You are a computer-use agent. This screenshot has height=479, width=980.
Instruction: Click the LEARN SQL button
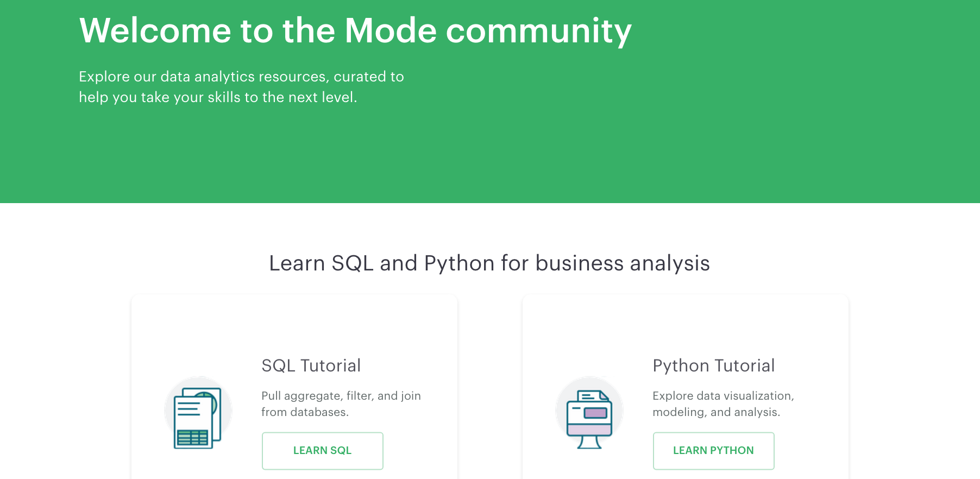pyautogui.click(x=323, y=451)
